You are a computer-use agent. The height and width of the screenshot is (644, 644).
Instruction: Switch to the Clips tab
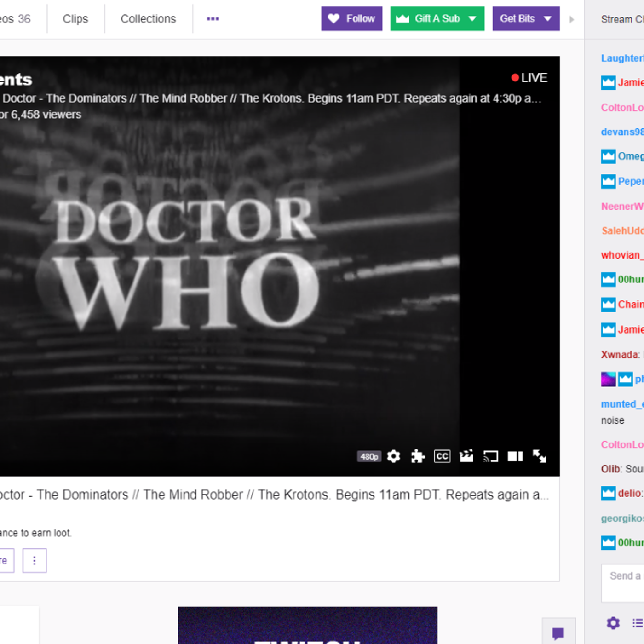pyautogui.click(x=75, y=19)
